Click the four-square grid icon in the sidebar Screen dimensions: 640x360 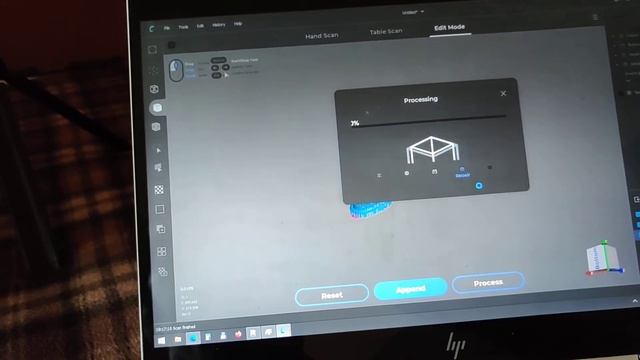coord(162,251)
